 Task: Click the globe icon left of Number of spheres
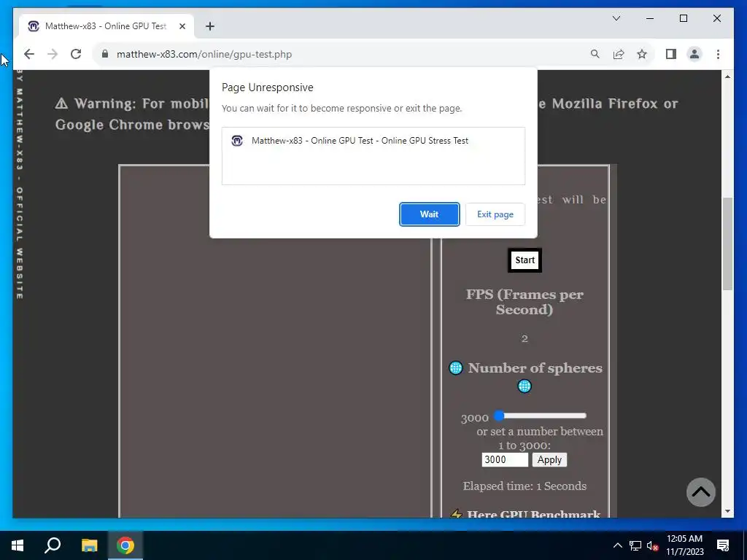tap(455, 368)
